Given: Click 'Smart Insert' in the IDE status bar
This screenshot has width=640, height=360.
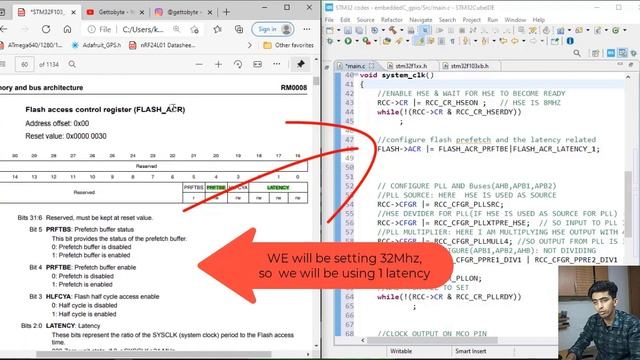Looking at the screenshot, I should pos(471,351).
